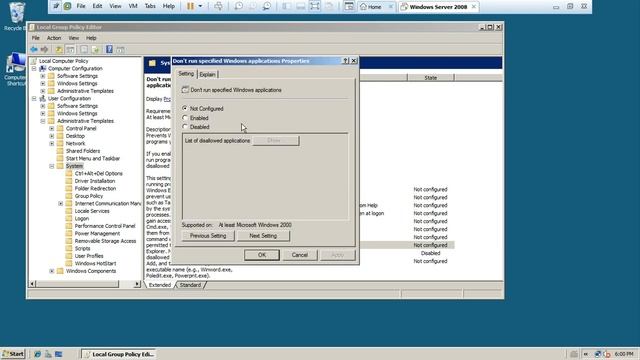Click the tree pane horizontal scrollbar right arrow

point(138,284)
